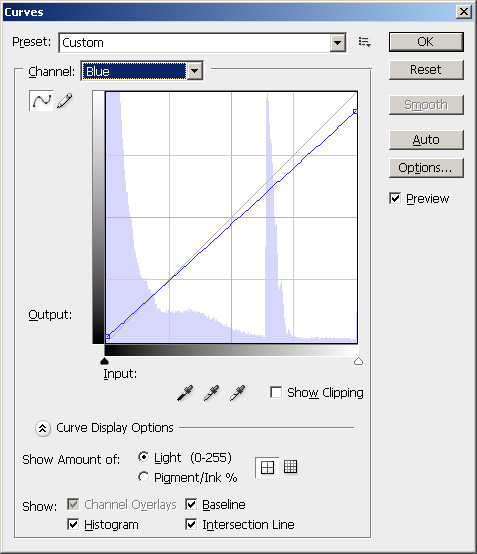Open the Options... dialog button
The image size is (477, 554).
pos(426,168)
